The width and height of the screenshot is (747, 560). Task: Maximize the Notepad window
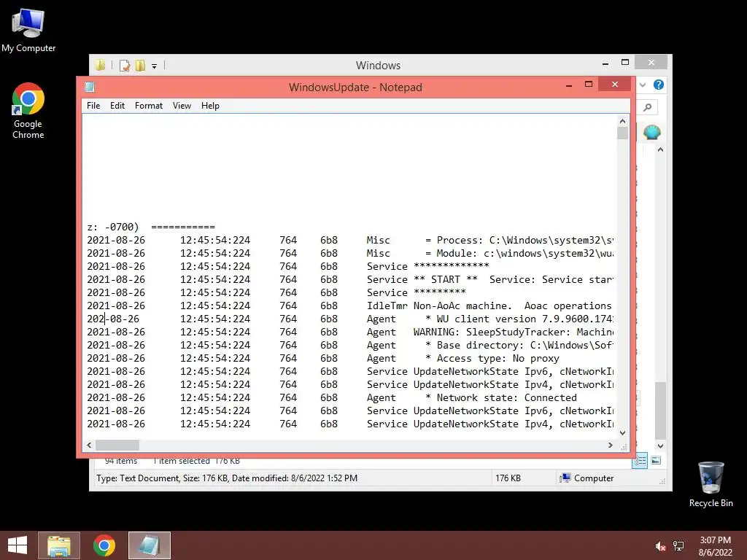tap(589, 85)
